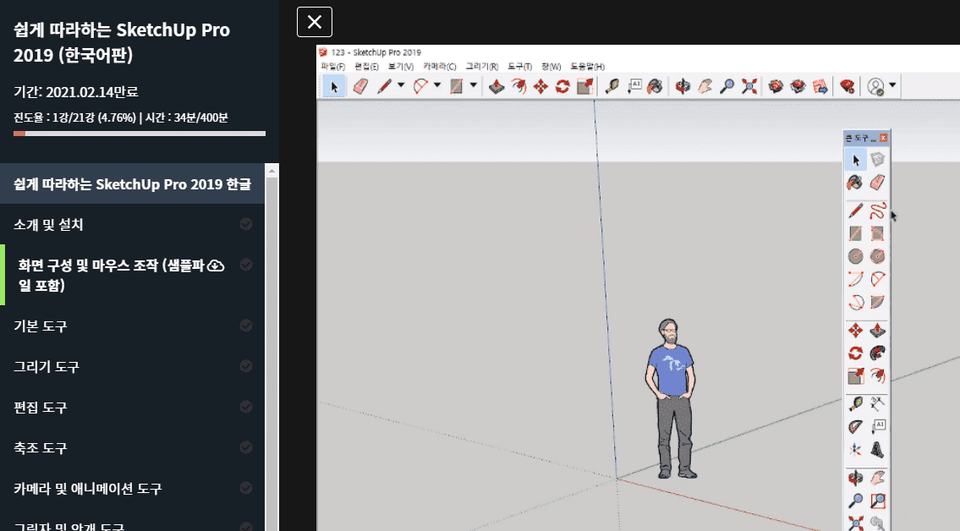Image resolution: width=960 pixels, height=531 pixels.
Task: Select the Arc tool in top toolbar
Action: [421, 86]
